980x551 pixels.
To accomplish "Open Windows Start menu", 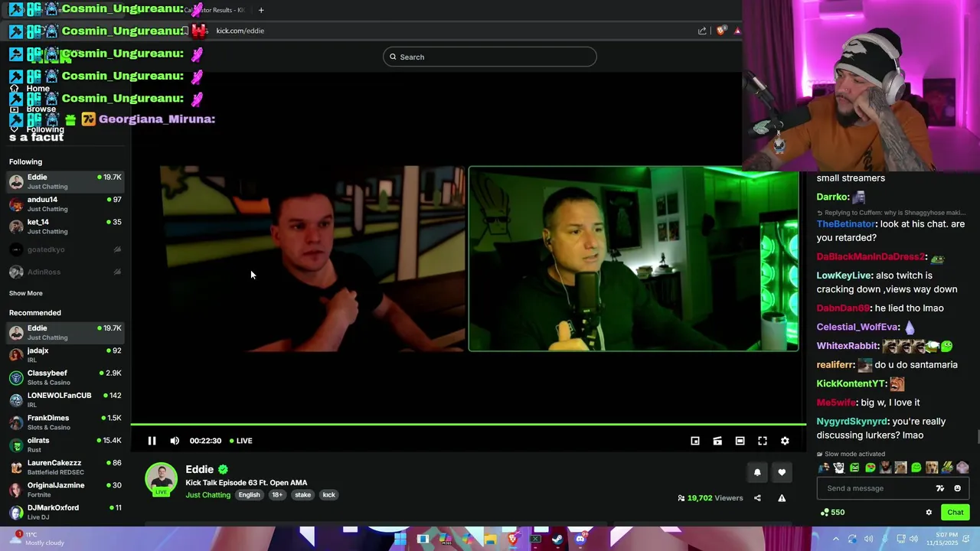I will tap(400, 539).
